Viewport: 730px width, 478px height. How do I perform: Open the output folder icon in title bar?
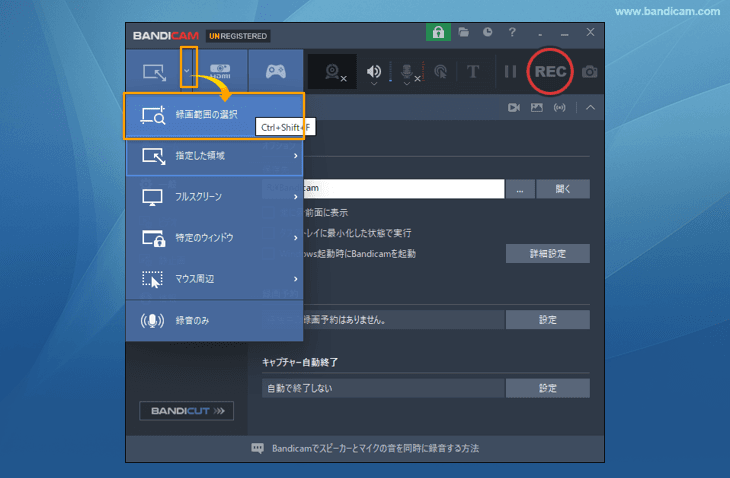pos(463,32)
